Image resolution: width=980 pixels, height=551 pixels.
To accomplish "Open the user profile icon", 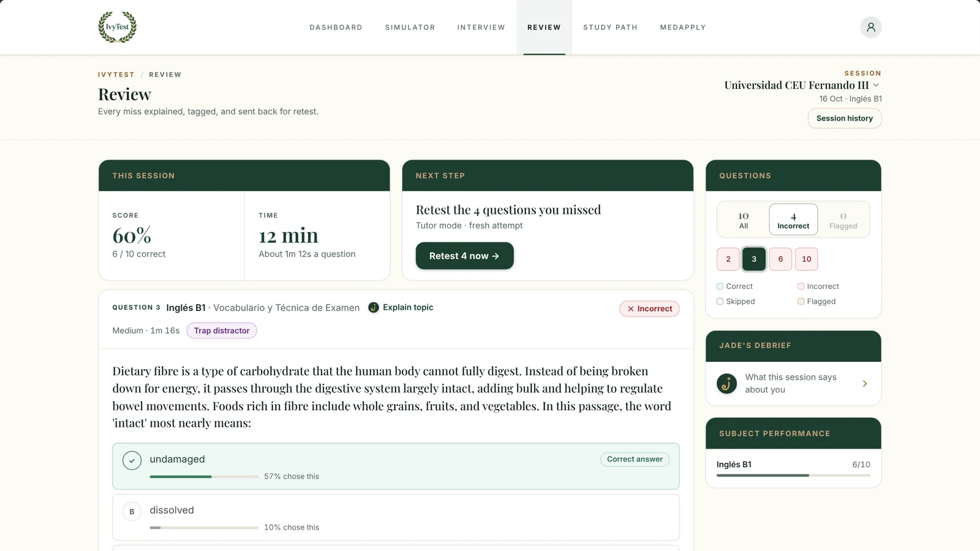I will point(870,27).
